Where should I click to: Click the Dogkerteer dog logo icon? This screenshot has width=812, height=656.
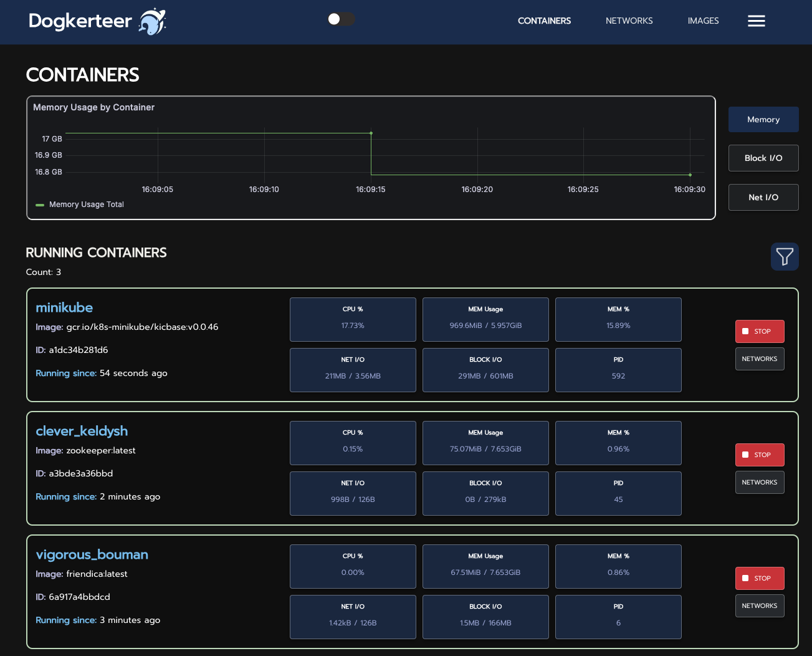tap(150, 21)
